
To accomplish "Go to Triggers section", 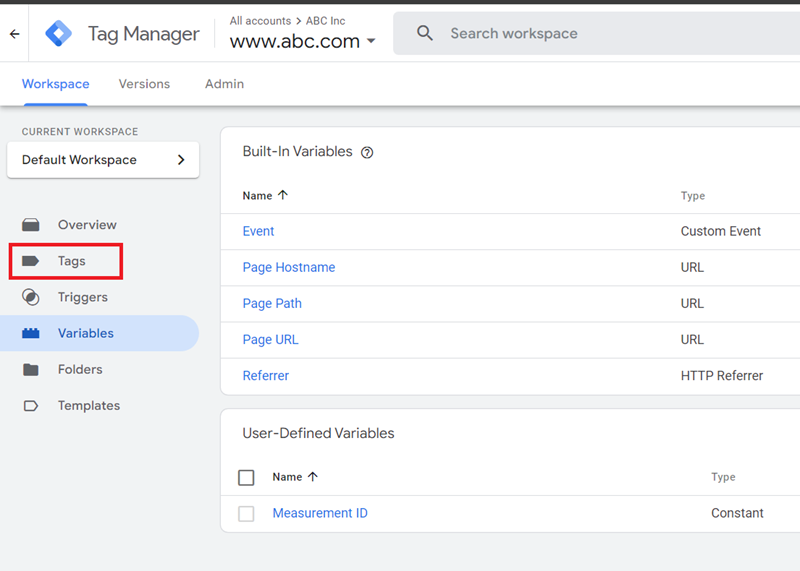I will (83, 297).
